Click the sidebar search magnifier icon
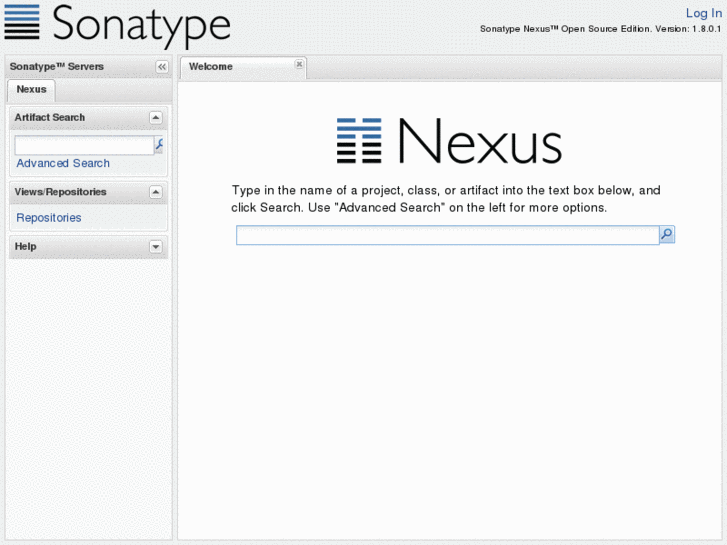Screen dimensions: 727x545 pos(159,146)
